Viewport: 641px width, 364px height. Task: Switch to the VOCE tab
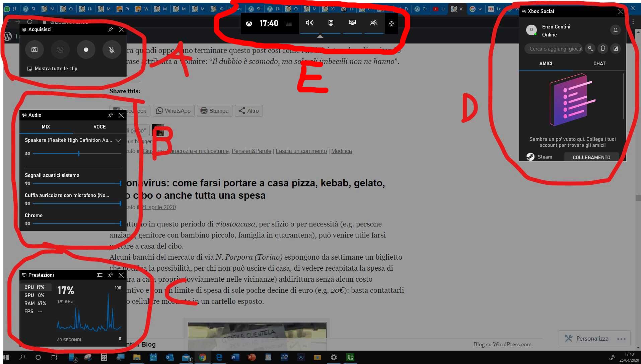pyautogui.click(x=99, y=127)
